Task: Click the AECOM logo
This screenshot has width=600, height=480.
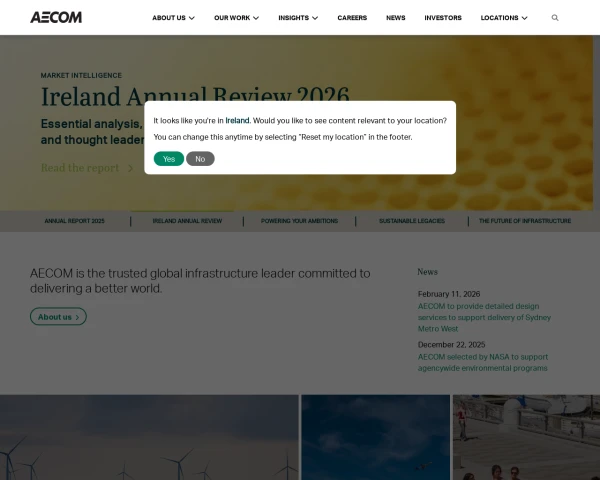Action: 56,17
